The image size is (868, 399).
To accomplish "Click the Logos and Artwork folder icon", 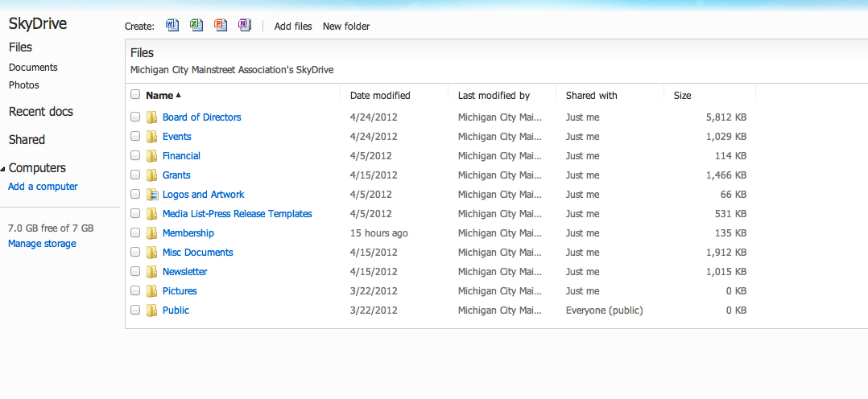I will pos(151,195).
